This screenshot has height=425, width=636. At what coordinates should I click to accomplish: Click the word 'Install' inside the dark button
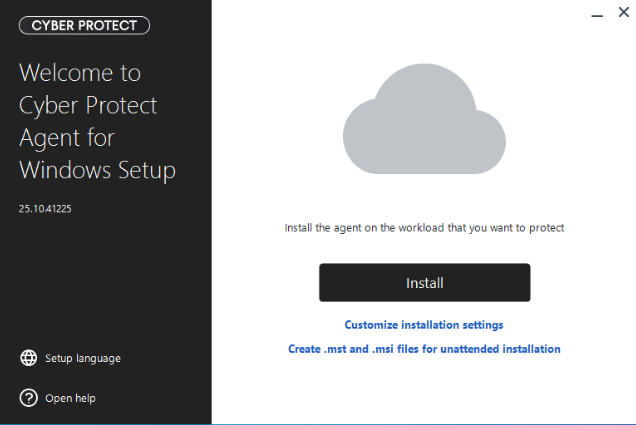click(424, 283)
